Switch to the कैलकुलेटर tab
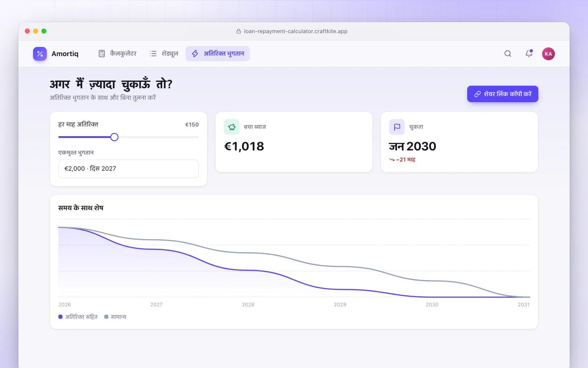This screenshot has width=588, height=368. 118,54
